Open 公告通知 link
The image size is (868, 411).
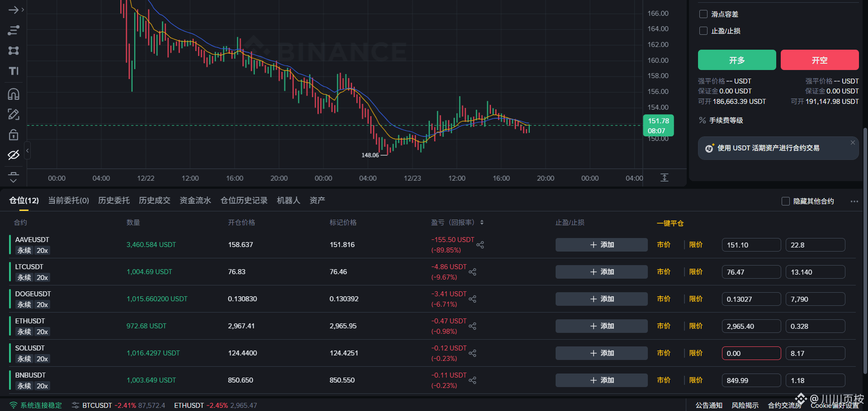click(x=709, y=405)
